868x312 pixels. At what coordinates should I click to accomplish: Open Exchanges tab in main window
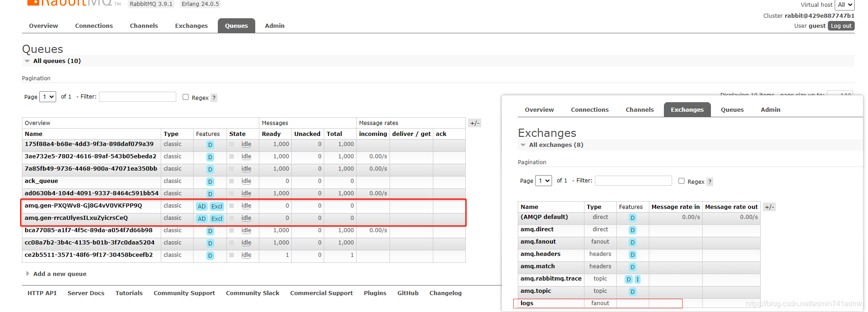point(191,26)
